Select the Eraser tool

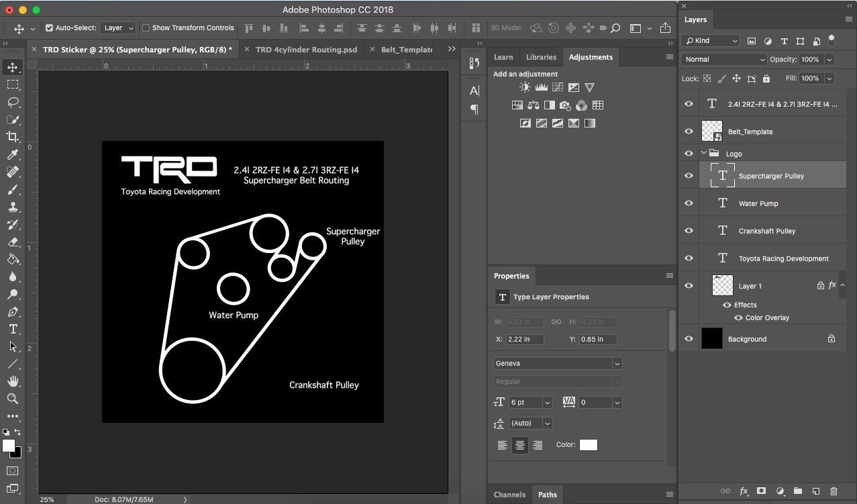[x=12, y=242]
